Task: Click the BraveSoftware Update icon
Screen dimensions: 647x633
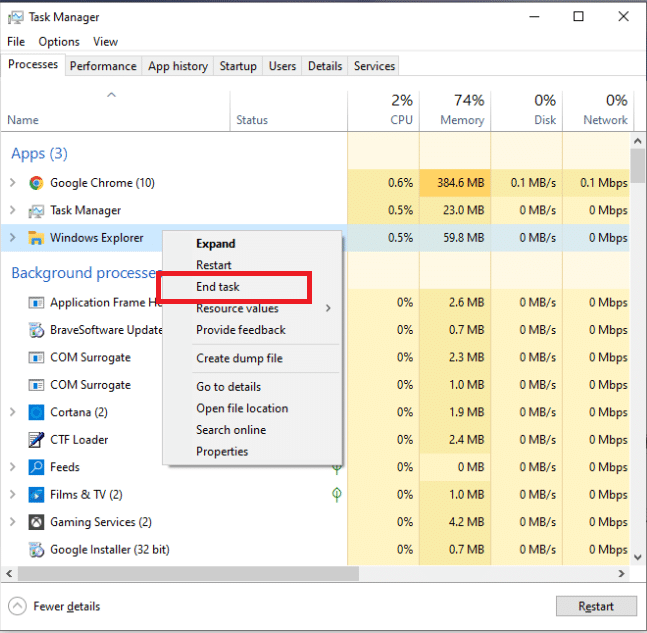Action: 36,330
